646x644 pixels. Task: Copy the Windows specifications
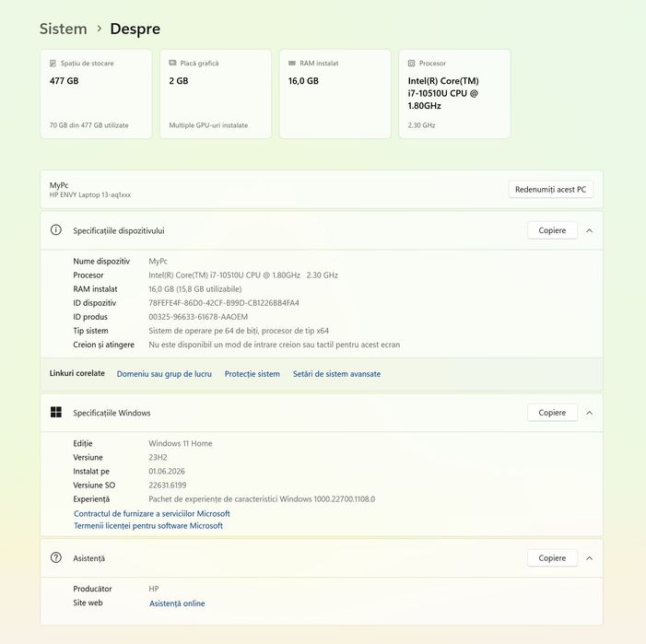pos(552,413)
